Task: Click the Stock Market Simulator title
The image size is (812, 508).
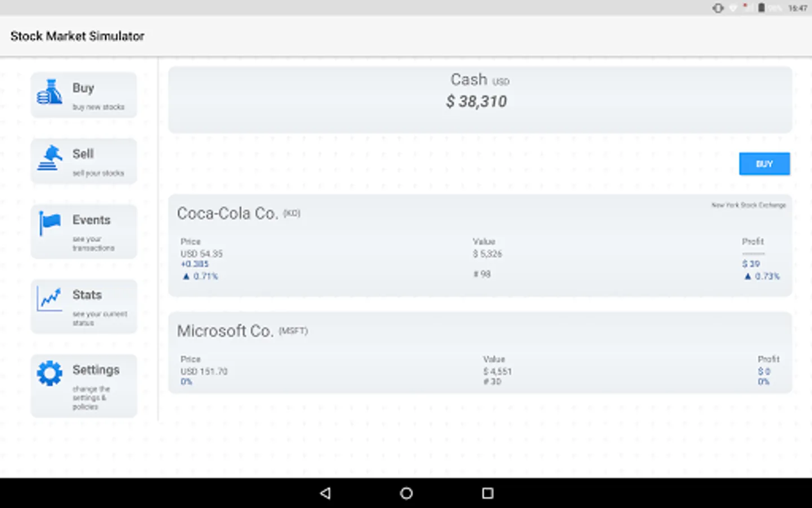Action: (77, 36)
